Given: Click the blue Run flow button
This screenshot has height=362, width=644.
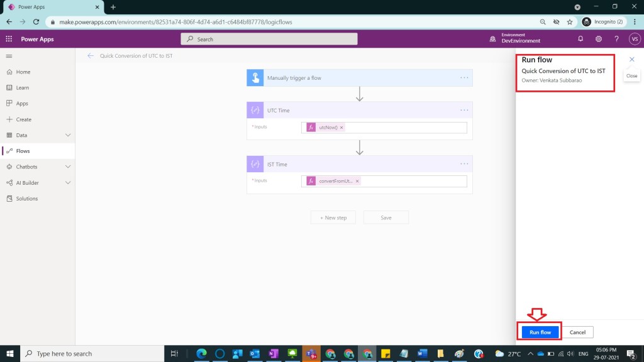Looking at the screenshot, I should 540,332.
